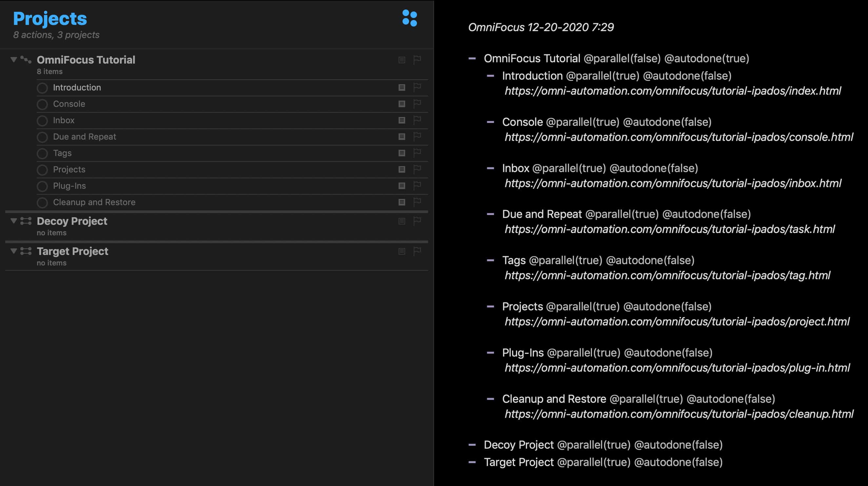Open the note for Tags task
The height and width of the screenshot is (486, 868).
[402, 153]
